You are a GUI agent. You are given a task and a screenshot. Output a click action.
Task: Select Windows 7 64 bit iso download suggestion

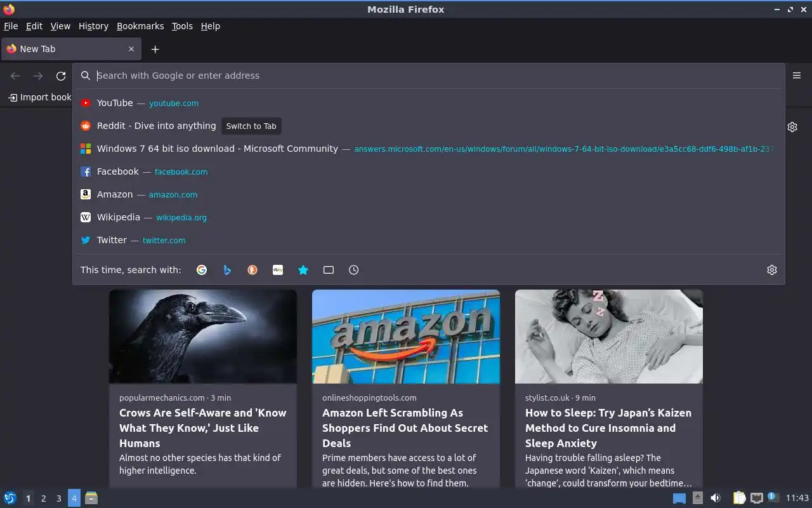(429, 149)
